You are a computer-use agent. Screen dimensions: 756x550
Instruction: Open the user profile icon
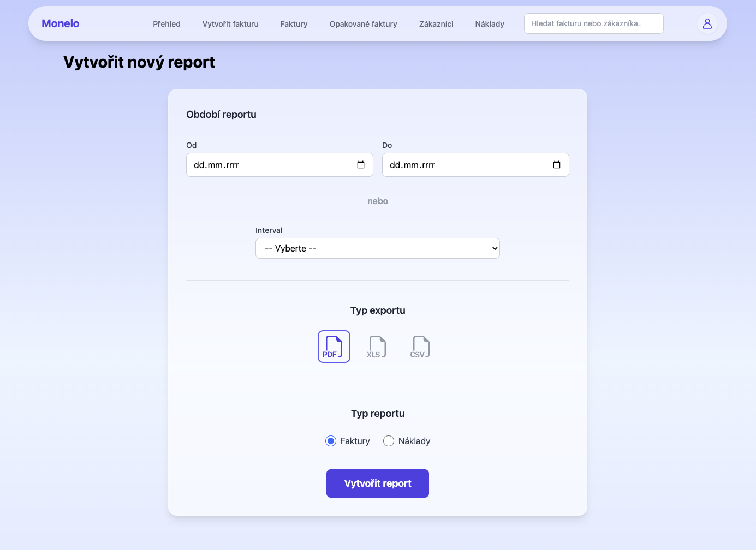707,23
